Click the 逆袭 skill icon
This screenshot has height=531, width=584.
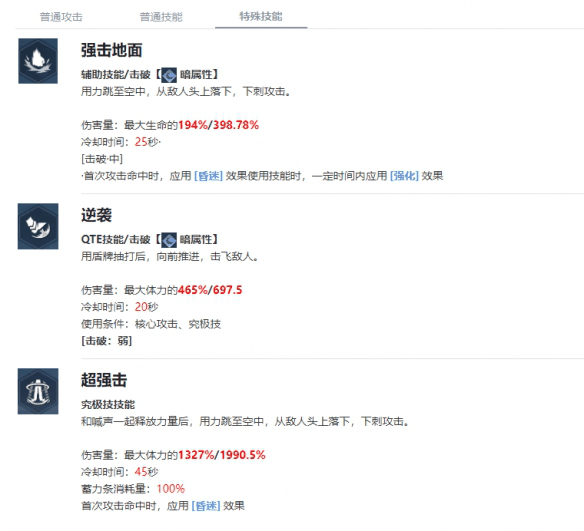38,226
